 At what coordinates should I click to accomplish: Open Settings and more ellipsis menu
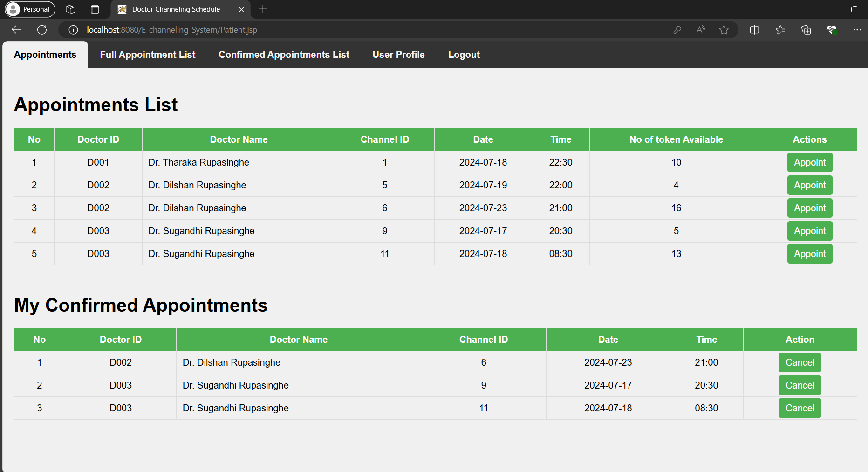[x=857, y=30]
